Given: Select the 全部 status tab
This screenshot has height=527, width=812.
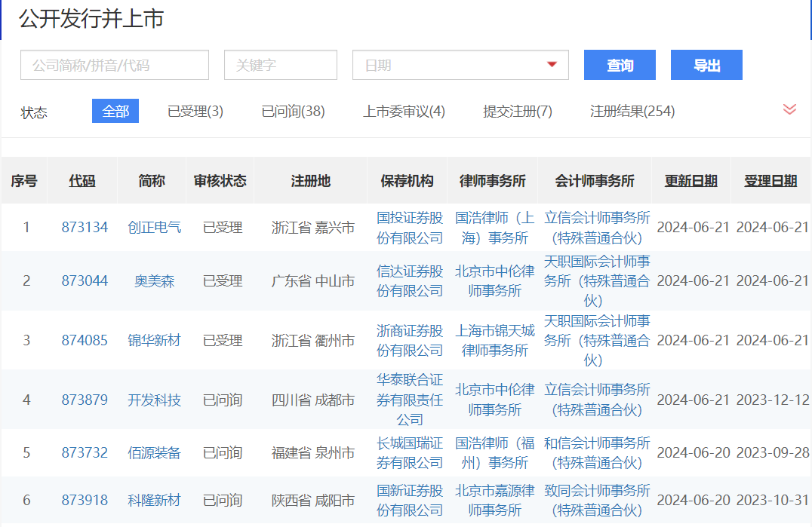Looking at the screenshot, I should [x=115, y=110].
